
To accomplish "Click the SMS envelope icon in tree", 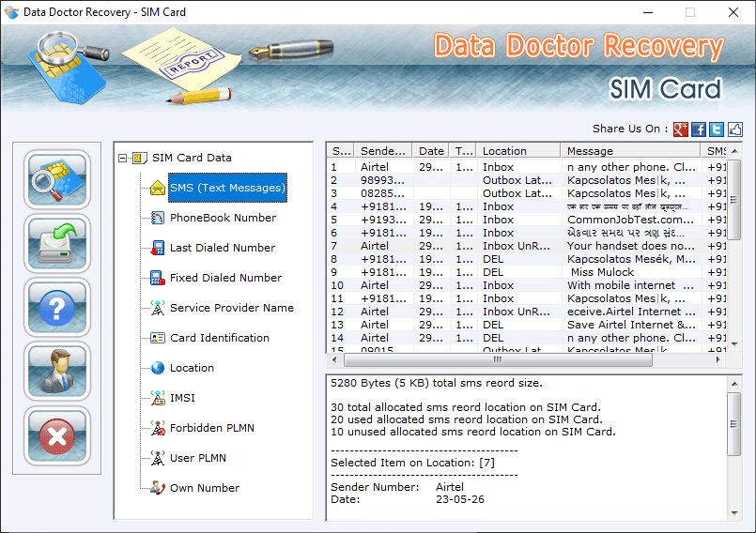I will click(158, 188).
